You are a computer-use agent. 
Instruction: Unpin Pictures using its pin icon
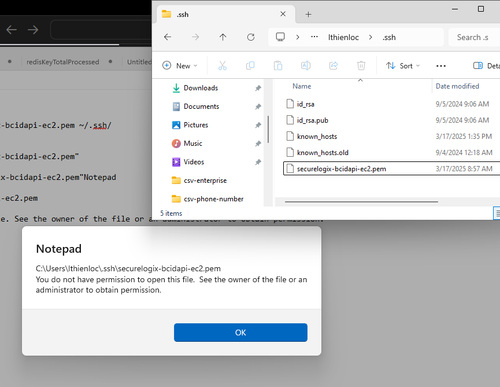click(x=258, y=125)
